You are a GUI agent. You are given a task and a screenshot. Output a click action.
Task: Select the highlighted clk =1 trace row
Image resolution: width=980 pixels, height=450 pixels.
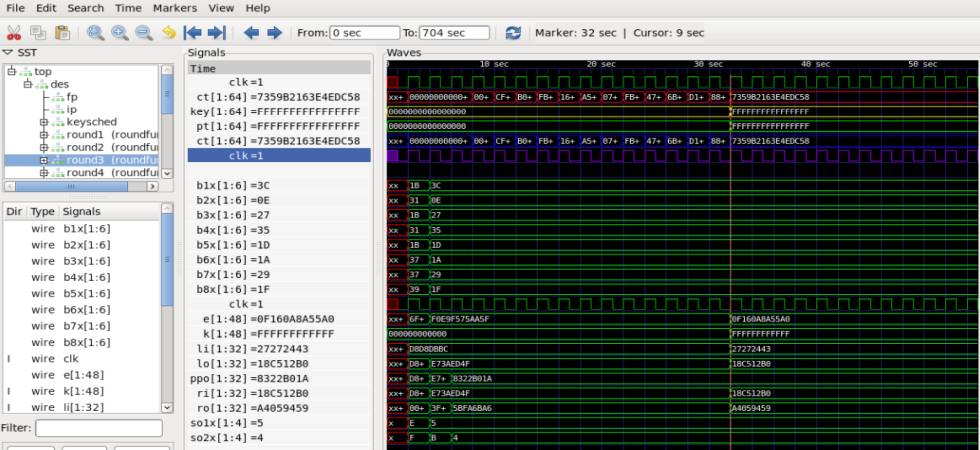tap(279, 156)
